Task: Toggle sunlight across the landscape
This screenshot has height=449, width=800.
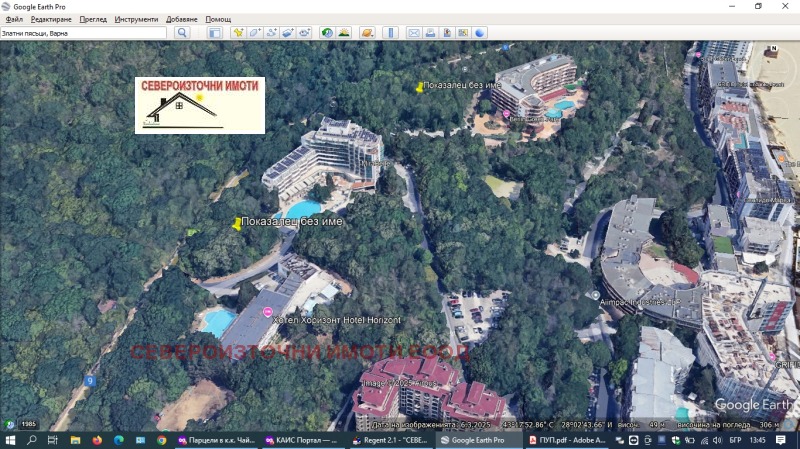Action: pos(344,33)
